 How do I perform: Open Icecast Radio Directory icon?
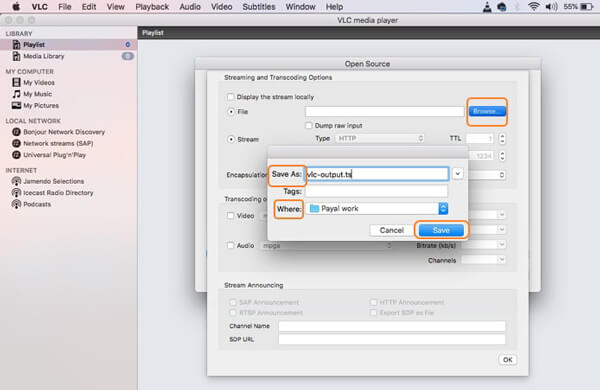pos(16,193)
